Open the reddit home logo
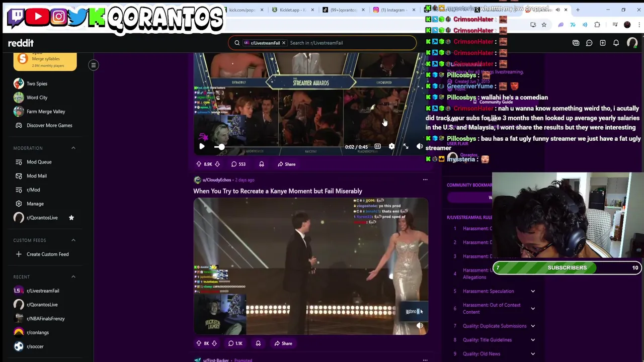 (x=21, y=43)
